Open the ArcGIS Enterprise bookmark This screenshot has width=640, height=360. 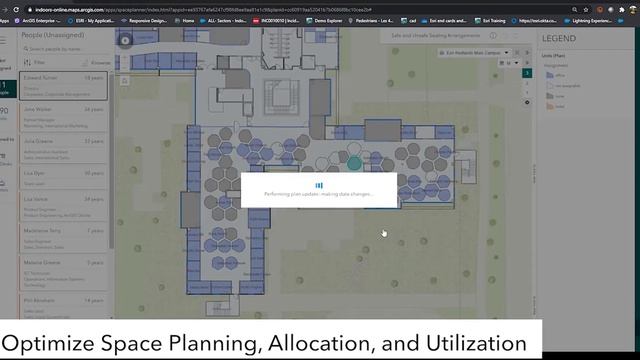coord(37,20)
